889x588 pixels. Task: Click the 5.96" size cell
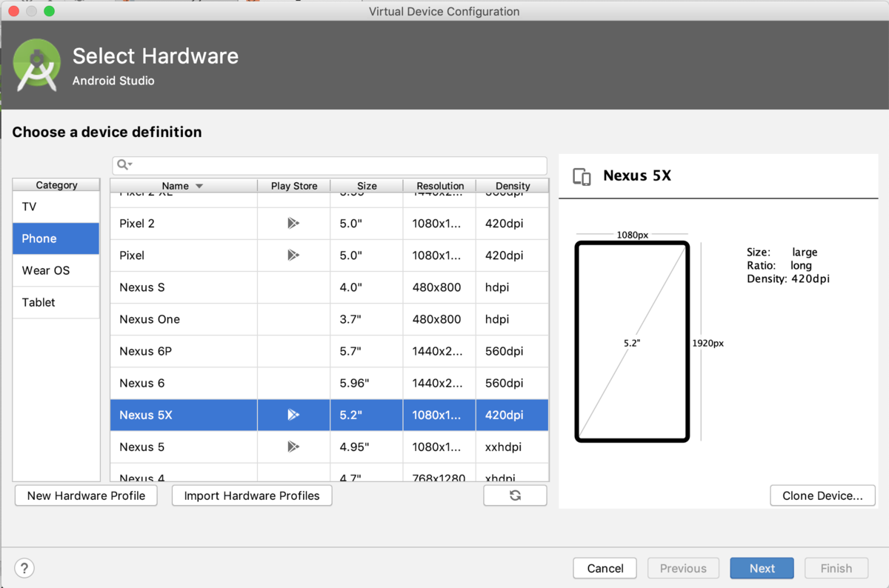point(367,383)
